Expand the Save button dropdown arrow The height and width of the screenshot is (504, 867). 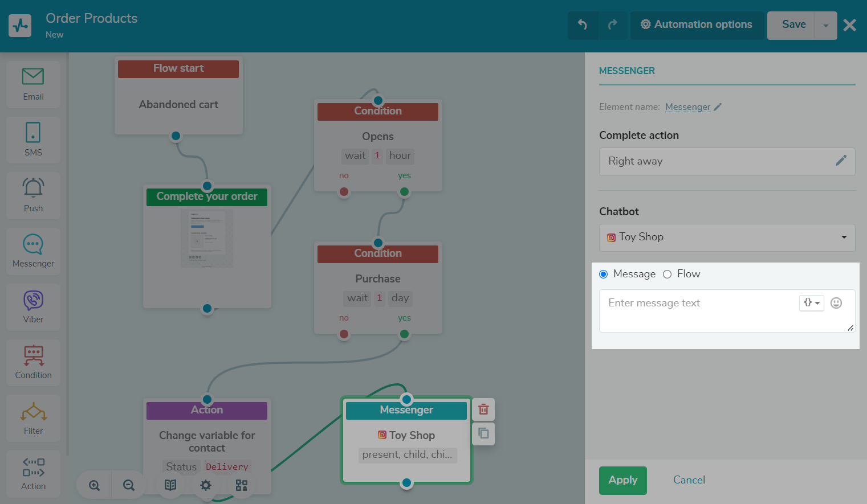[x=825, y=26]
